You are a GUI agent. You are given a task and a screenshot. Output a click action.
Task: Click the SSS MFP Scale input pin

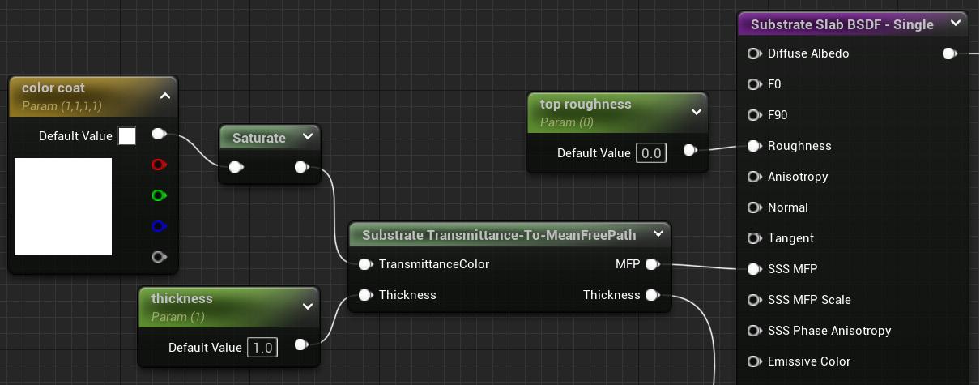coord(754,300)
